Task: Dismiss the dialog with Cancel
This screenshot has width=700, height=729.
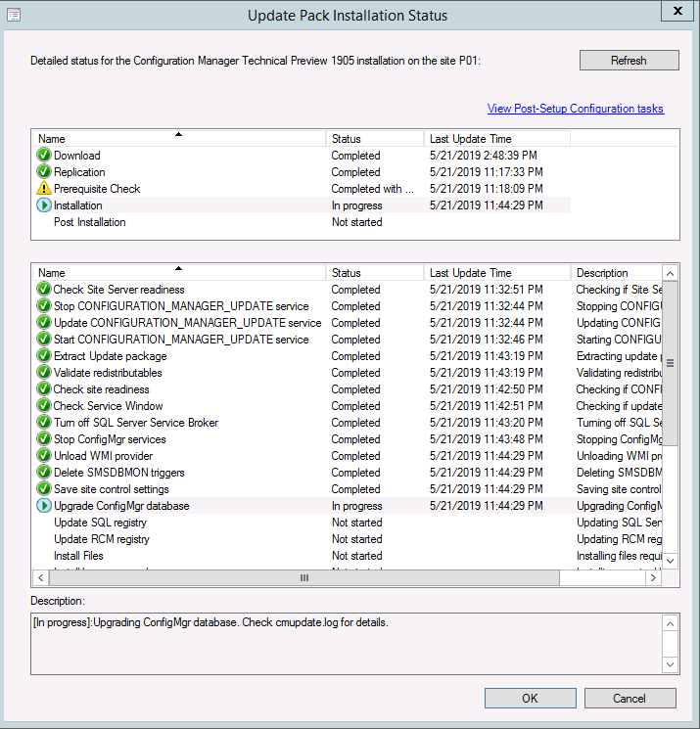Action: pyautogui.click(x=630, y=699)
